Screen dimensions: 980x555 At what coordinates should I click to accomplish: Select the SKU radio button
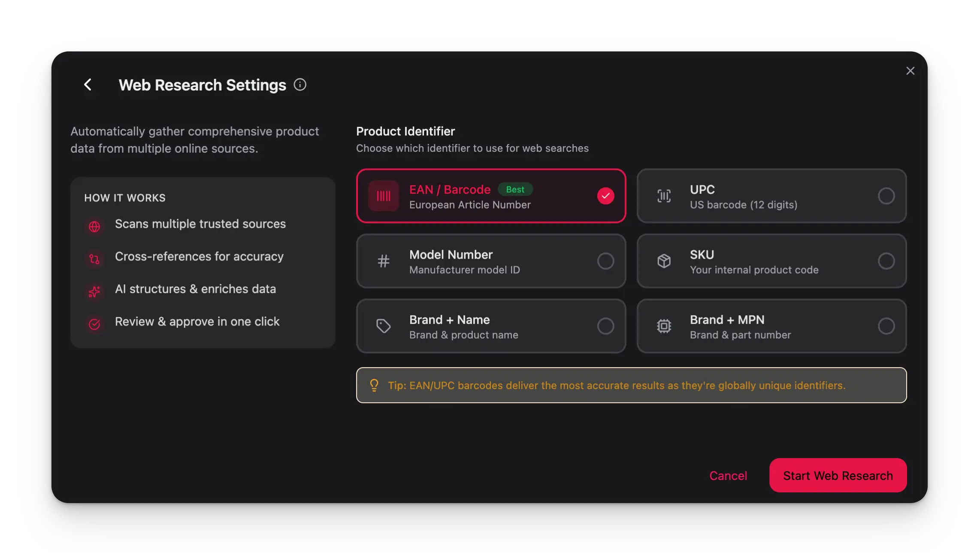(886, 261)
